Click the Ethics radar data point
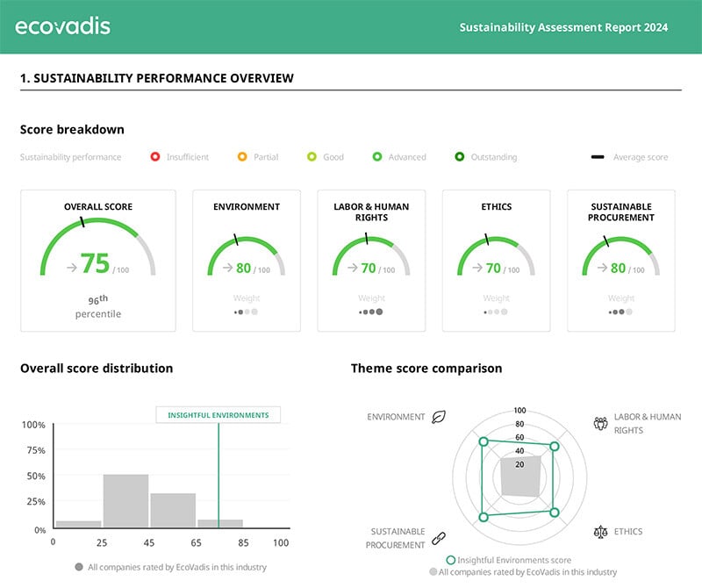The height and width of the screenshot is (588, 702). (x=555, y=513)
